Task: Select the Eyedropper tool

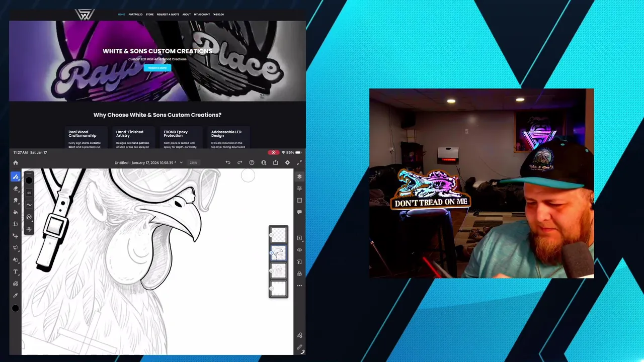Action: coord(16,296)
